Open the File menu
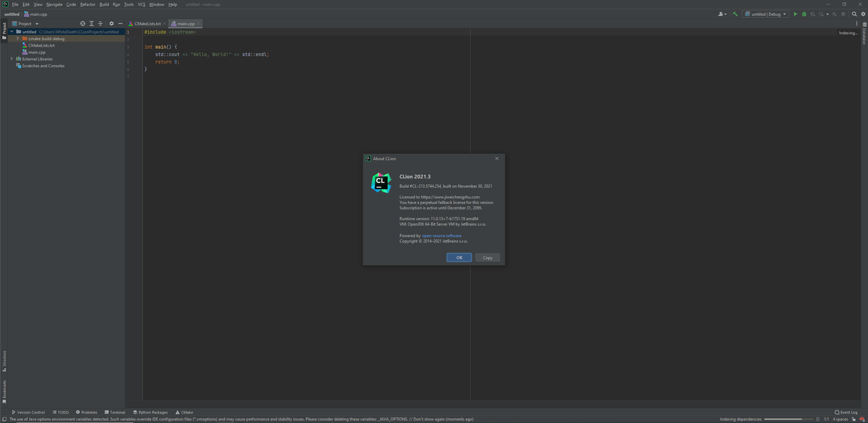 (15, 4)
